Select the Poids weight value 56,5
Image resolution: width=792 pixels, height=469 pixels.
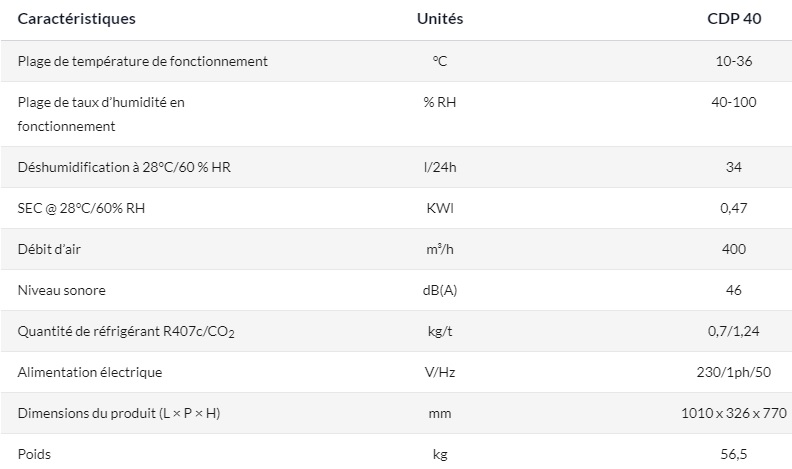733,454
